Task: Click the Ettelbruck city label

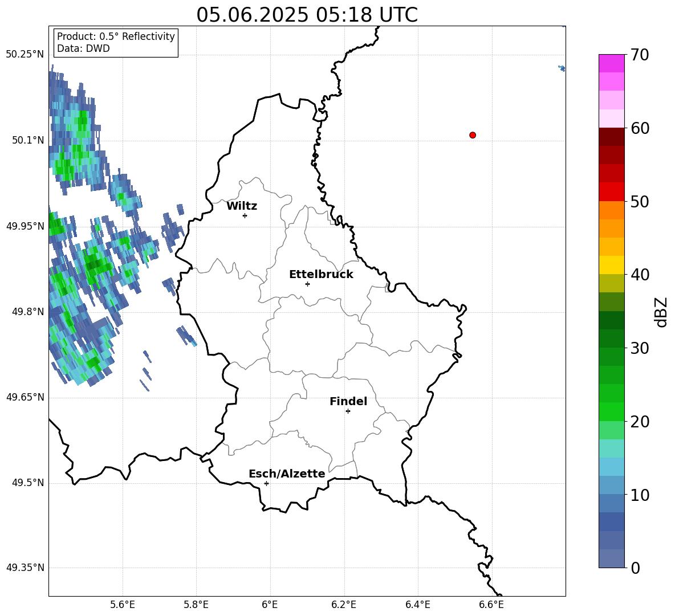Action: (321, 275)
